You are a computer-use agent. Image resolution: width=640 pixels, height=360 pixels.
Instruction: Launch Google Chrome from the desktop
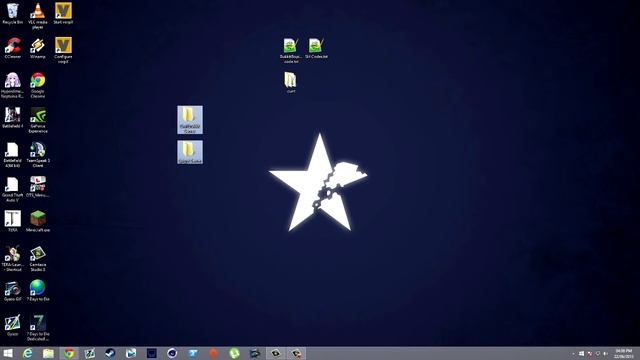[x=38, y=85]
